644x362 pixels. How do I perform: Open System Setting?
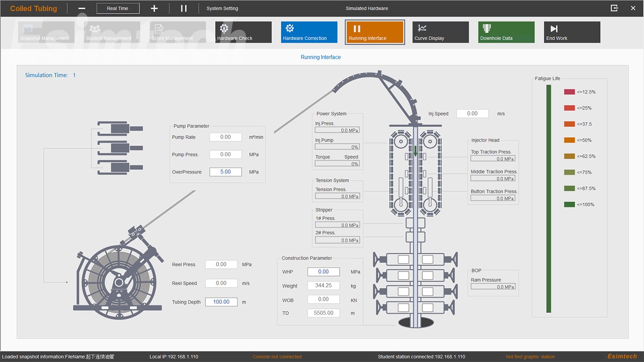222,8
